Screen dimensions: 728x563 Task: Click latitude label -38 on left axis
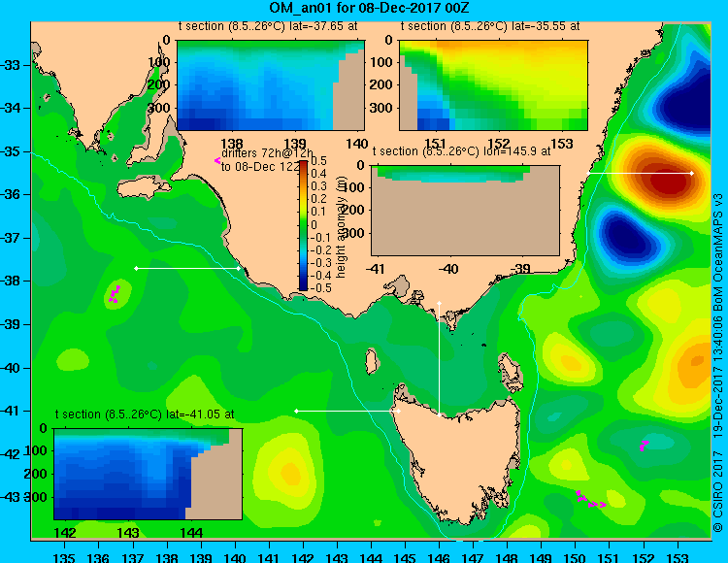11,281
